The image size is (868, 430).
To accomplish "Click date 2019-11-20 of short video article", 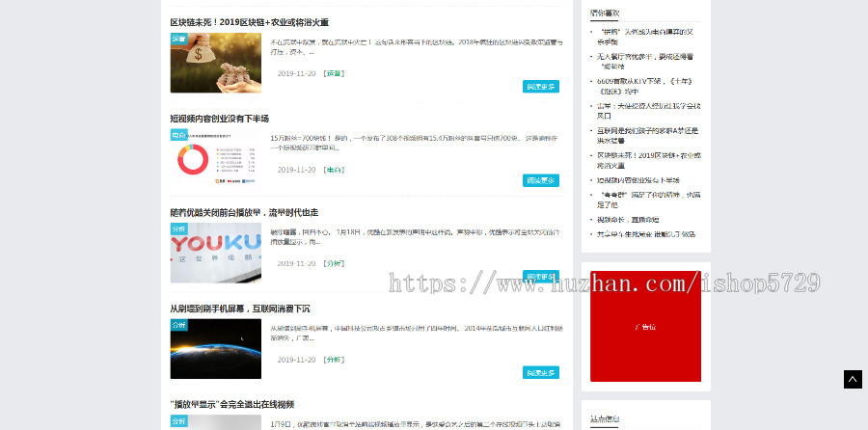I will click(296, 170).
